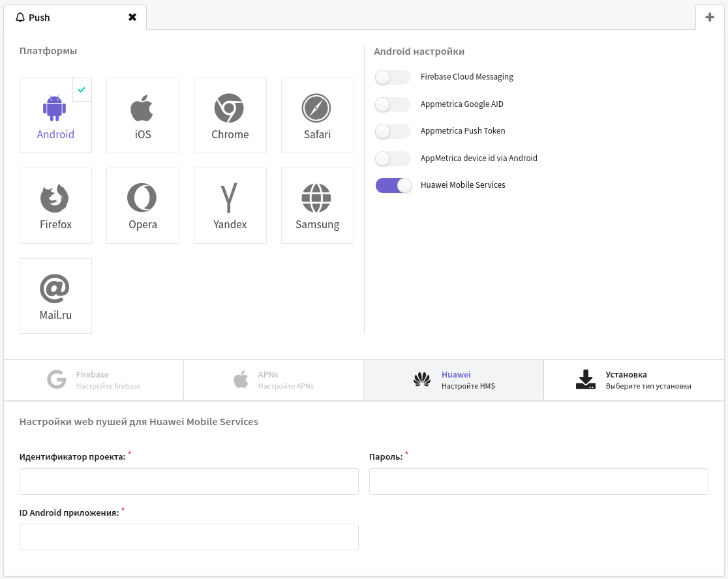The width and height of the screenshot is (728, 579).
Task: Click the AppMetrica device id via Android label
Action: 479,158
